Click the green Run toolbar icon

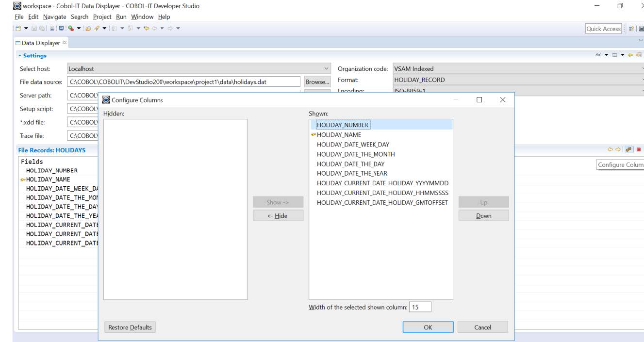tap(70, 29)
